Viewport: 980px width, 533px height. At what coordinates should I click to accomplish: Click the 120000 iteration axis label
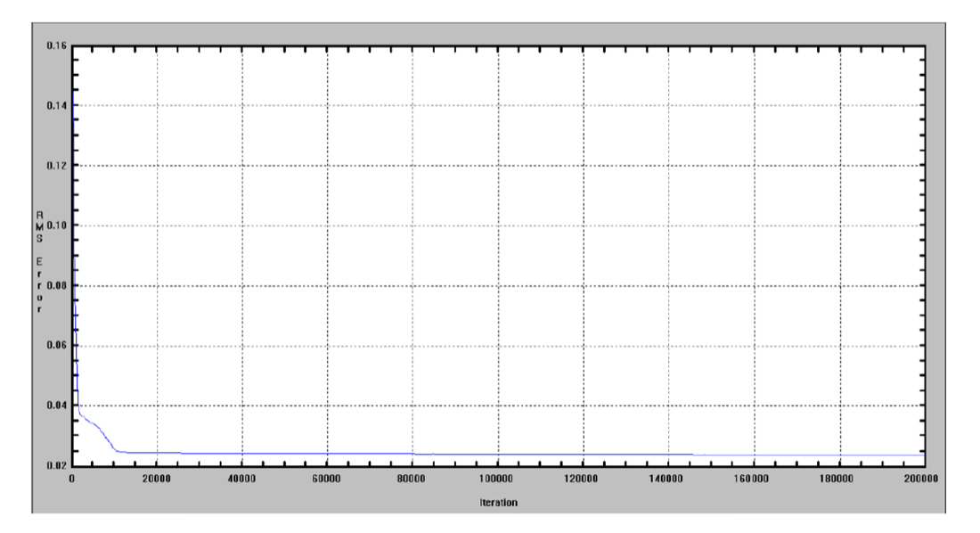coord(581,479)
